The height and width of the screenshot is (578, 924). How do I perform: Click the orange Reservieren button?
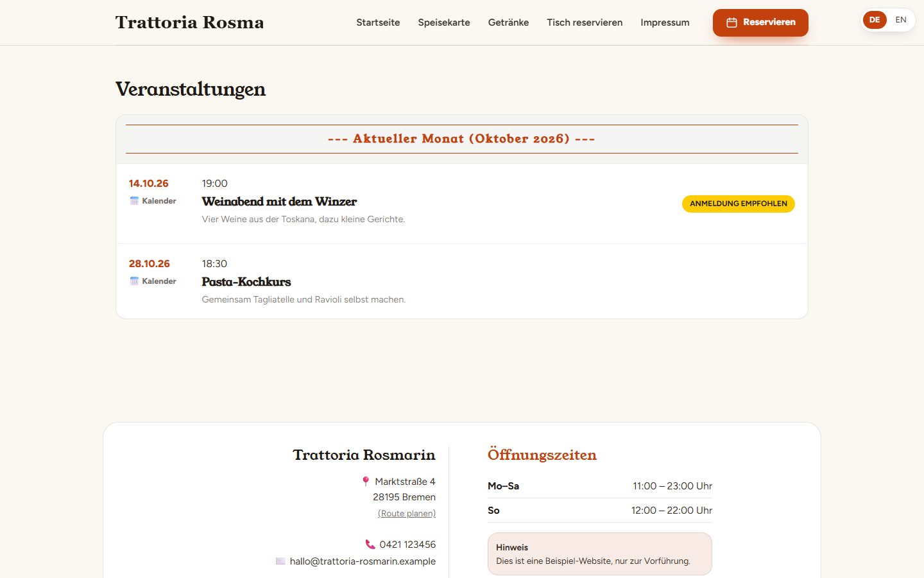click(x=760, y=22)
